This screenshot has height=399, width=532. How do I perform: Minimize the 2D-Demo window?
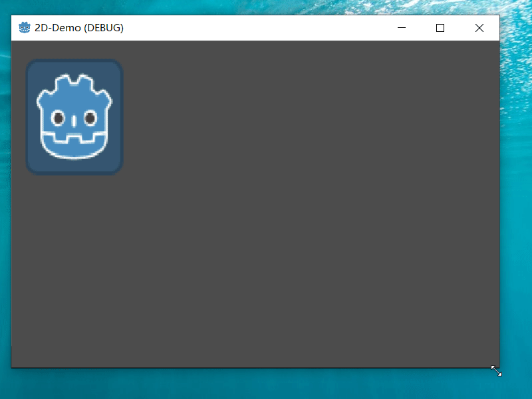click(x=402, y=28)
